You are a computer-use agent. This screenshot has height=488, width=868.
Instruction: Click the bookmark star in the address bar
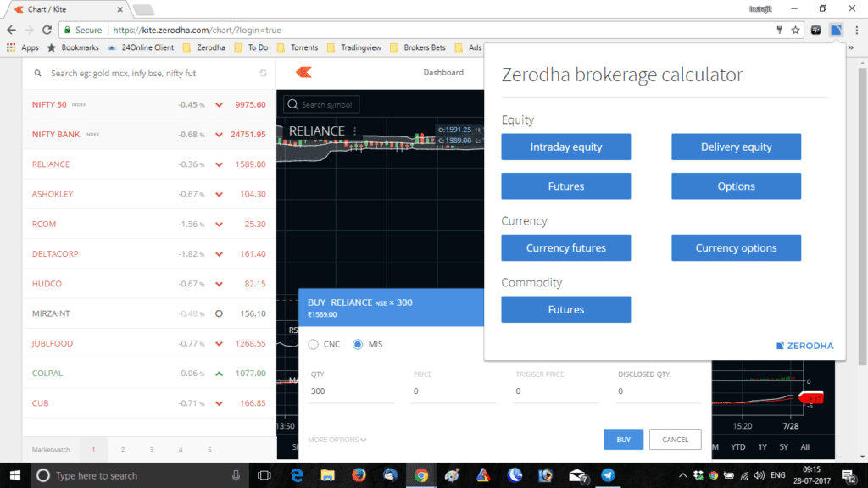795,28
